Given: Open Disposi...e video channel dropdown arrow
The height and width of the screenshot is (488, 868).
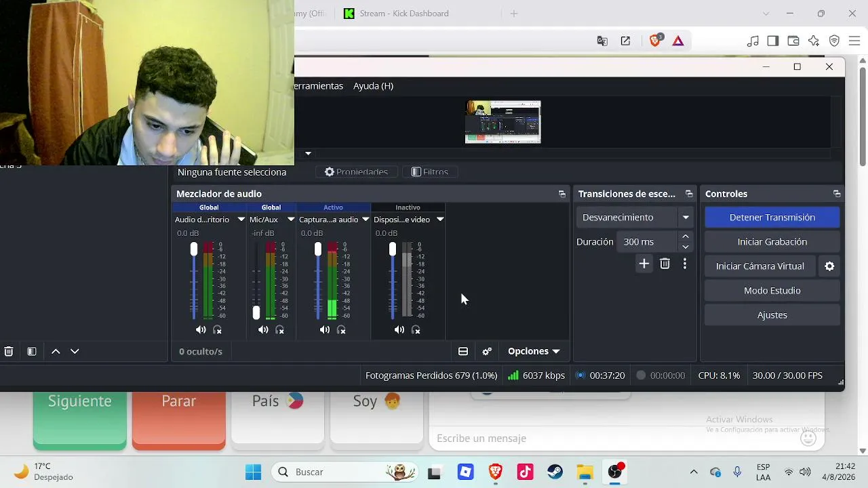Looking at the screenshot, I should (x=440, y=220).
